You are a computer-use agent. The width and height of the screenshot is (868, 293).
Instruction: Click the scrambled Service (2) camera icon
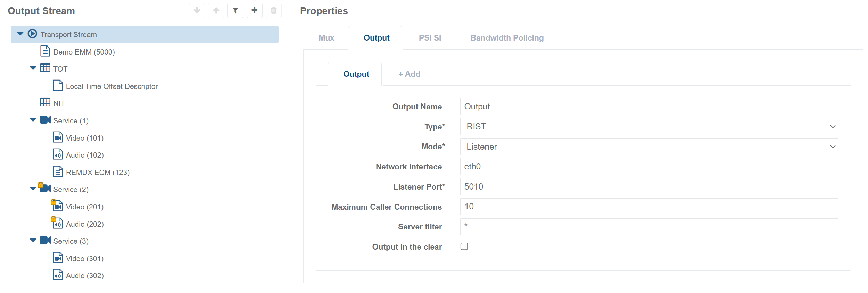45,188
